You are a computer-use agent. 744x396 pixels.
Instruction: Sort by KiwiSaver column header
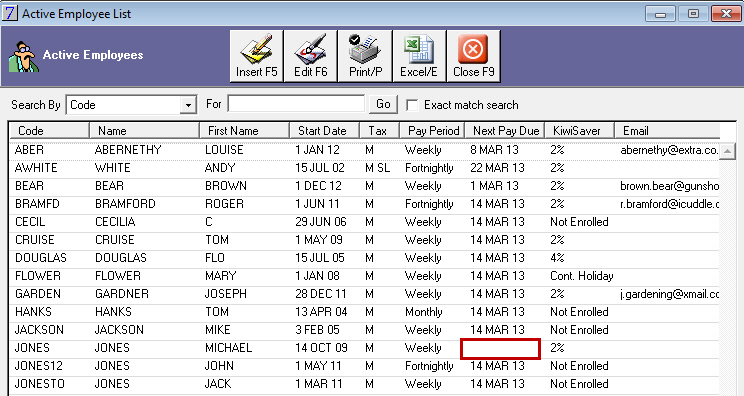pyautogui.click(x=580, y=130)
